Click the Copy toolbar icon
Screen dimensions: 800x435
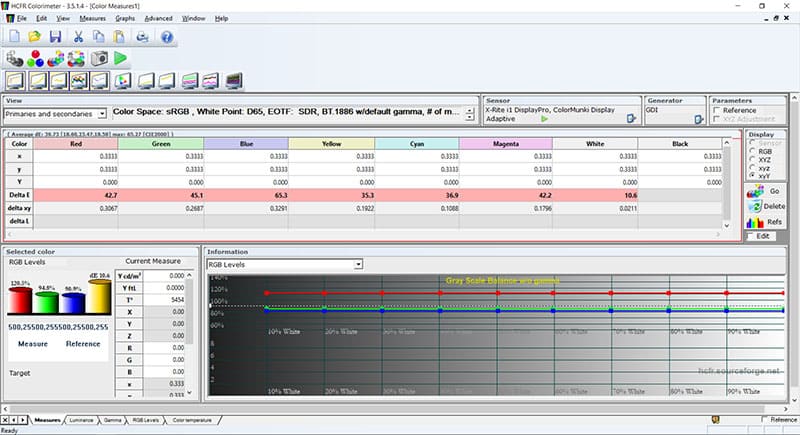[98, 37]
